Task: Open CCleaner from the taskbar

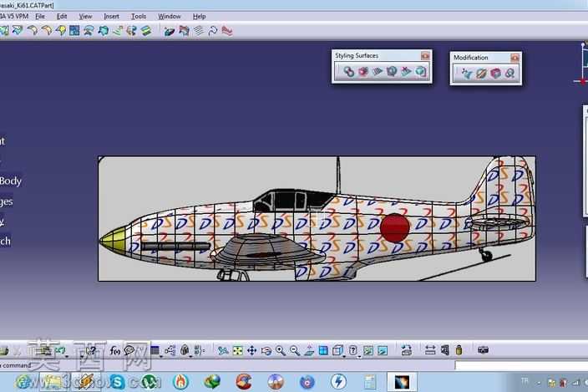Action: click(x=244, y=382)
